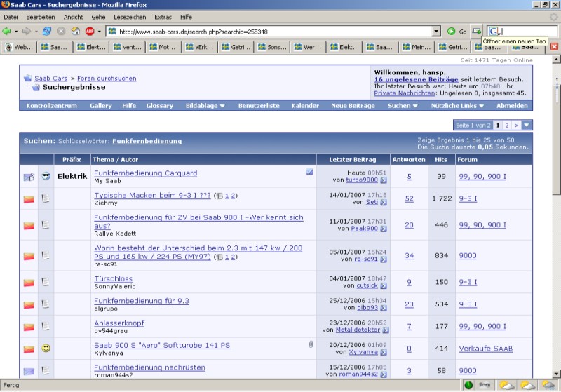The width and height of the screenshot is (561, 392).
Task: Open the Anlasserknopf thread
Action: [x=119, y=323]
